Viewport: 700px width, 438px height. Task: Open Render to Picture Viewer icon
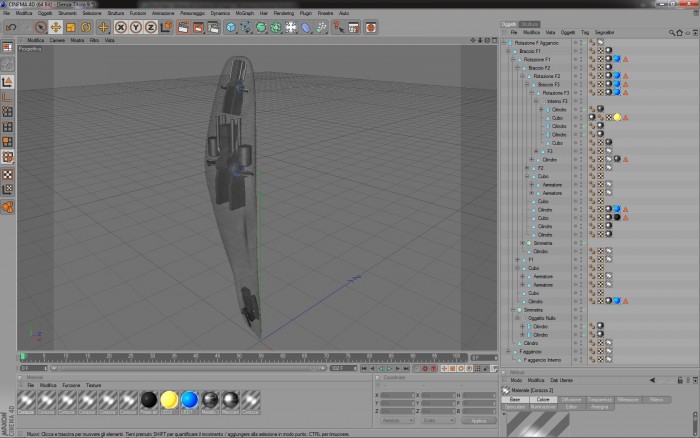click(198, 27)
